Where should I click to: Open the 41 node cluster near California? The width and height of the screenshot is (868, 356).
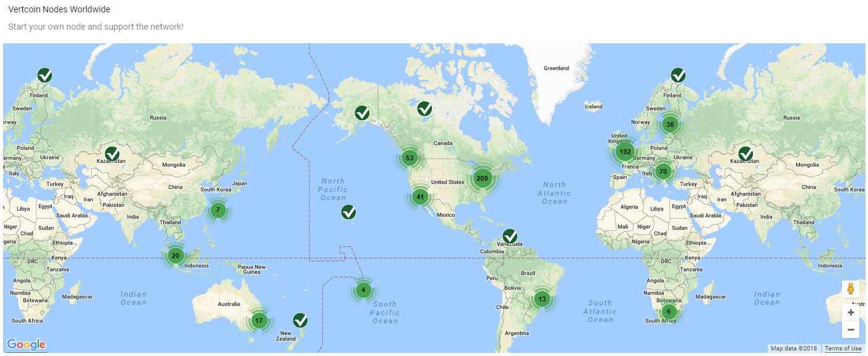point(420,198)
